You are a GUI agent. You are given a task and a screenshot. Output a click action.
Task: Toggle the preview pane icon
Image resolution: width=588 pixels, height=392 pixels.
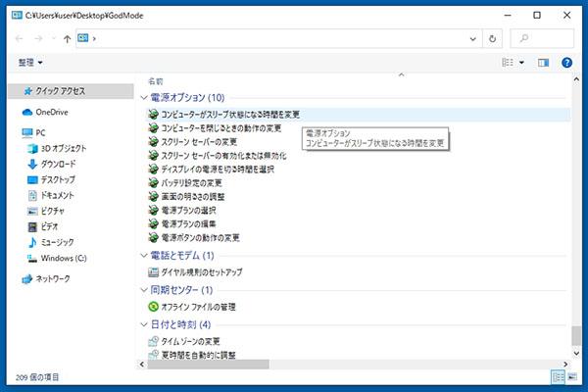click(544, 63)
